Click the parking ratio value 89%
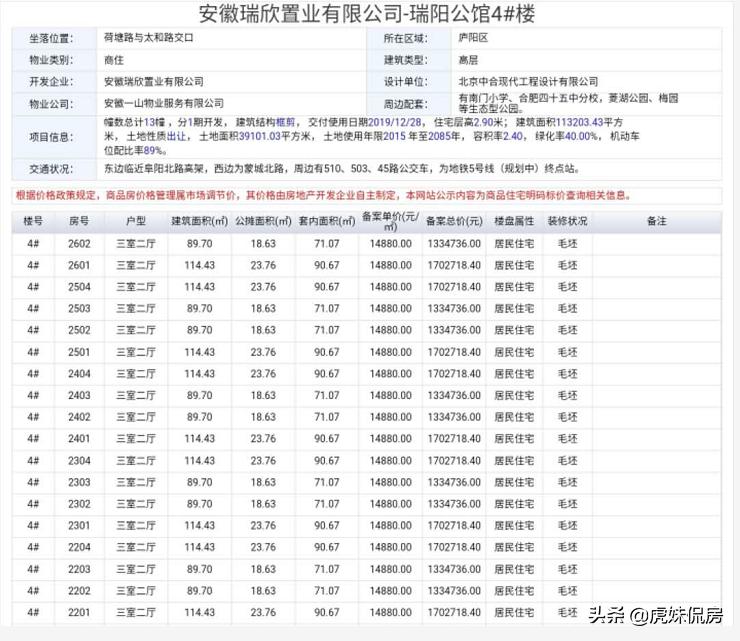Viewport: 740px width, 641px height. [154, 151]
